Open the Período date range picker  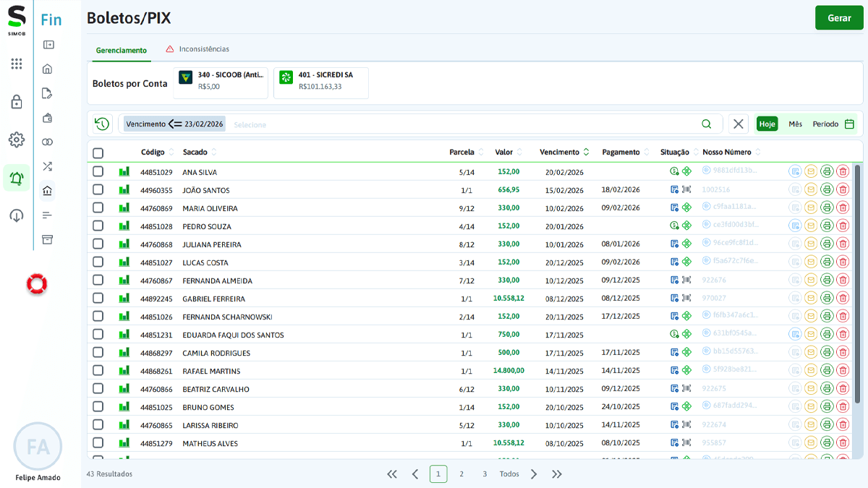pyautogui.click(x=833, y=124)
